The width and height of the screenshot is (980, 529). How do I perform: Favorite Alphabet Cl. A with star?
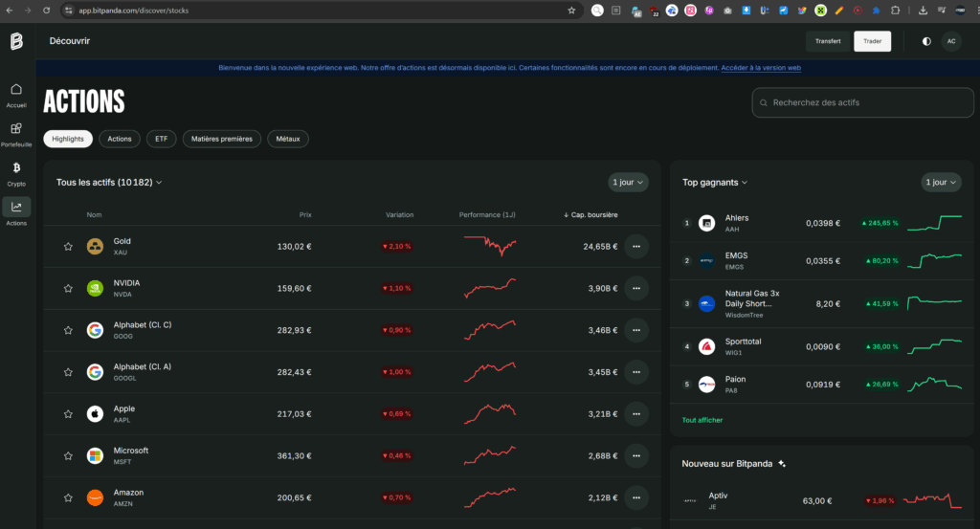tap(68, 371)
